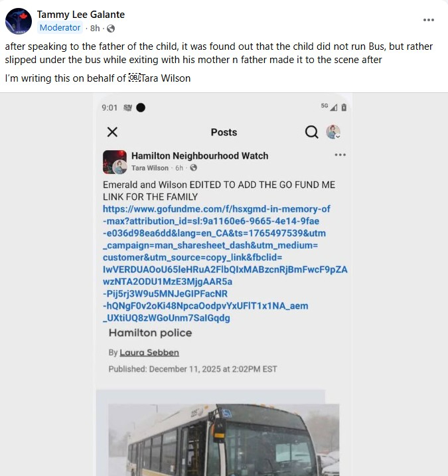Open the Hamilton Neighbourhood Watch group name
The height and width of the screenshot is (476, 448).
pos(200,155)
